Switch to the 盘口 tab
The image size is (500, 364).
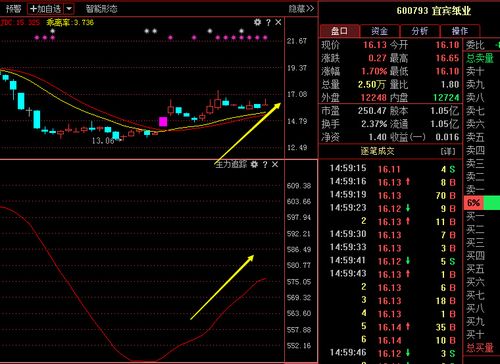(x=340, y=31)
